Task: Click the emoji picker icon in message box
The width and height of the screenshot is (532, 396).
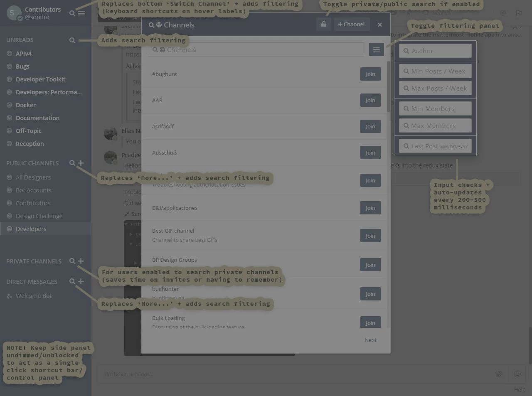Action: coord(517,374)
